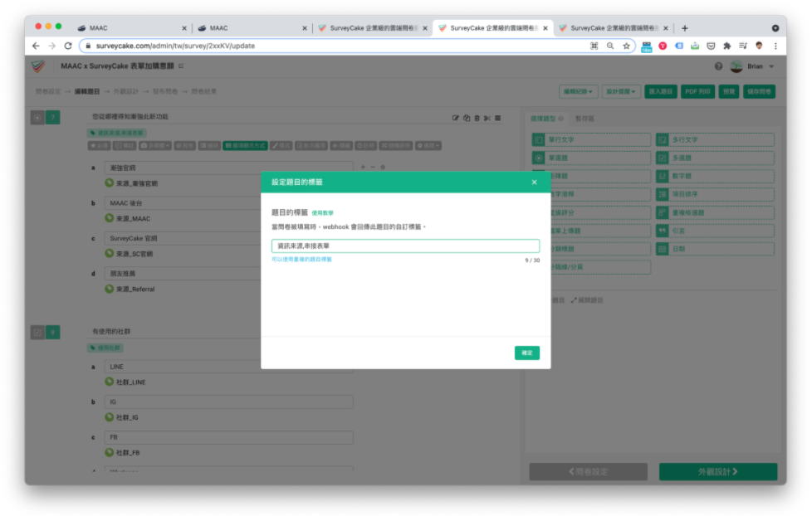Viewport: 812px width, 516px height.
Task: Open the camera dropdown in question 7 toolbar
Action: pyautogui.click(x=154, y=146)
